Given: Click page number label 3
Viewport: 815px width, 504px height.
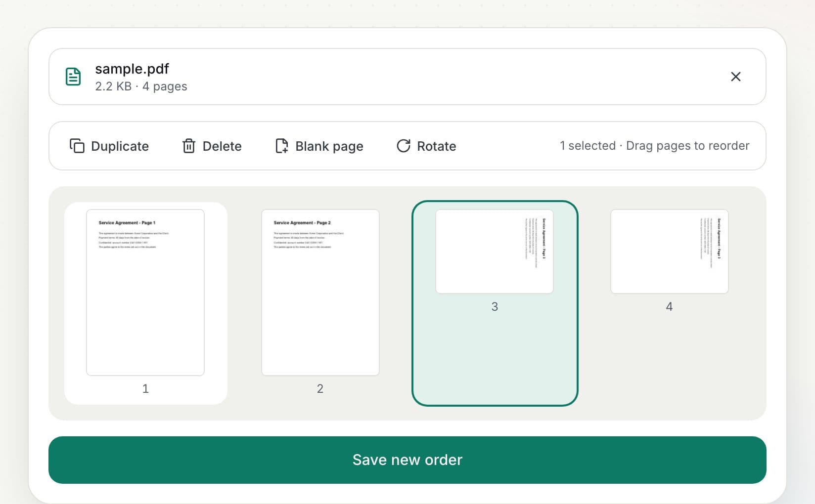Looking at the screenshot, I should pyautogui.click(x=495, y=307).
